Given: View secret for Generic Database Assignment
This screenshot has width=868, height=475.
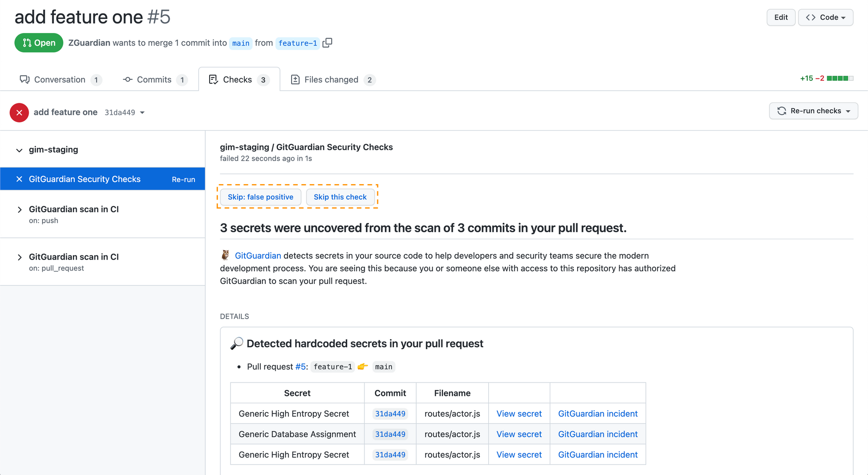Looking at the screenshot, I should tap(519, 434).
